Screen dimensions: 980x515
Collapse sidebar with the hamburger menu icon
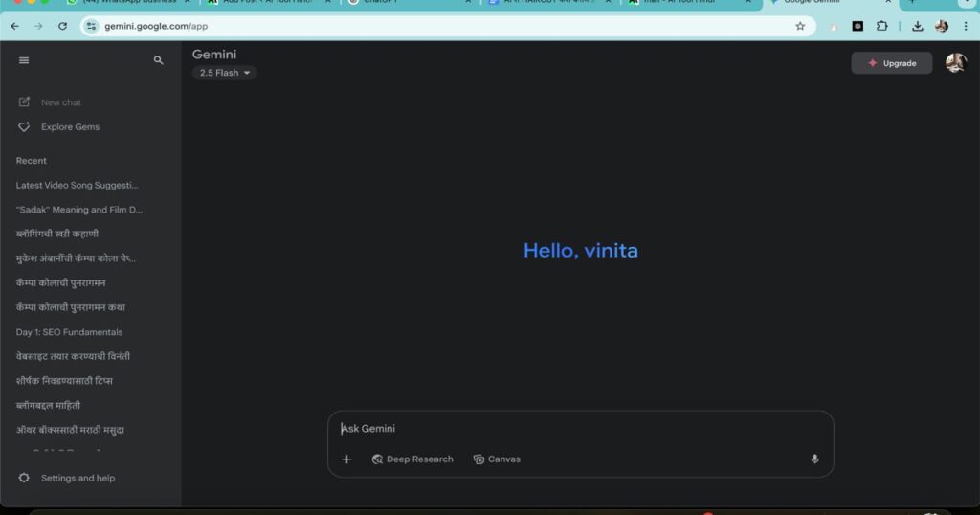24,60
